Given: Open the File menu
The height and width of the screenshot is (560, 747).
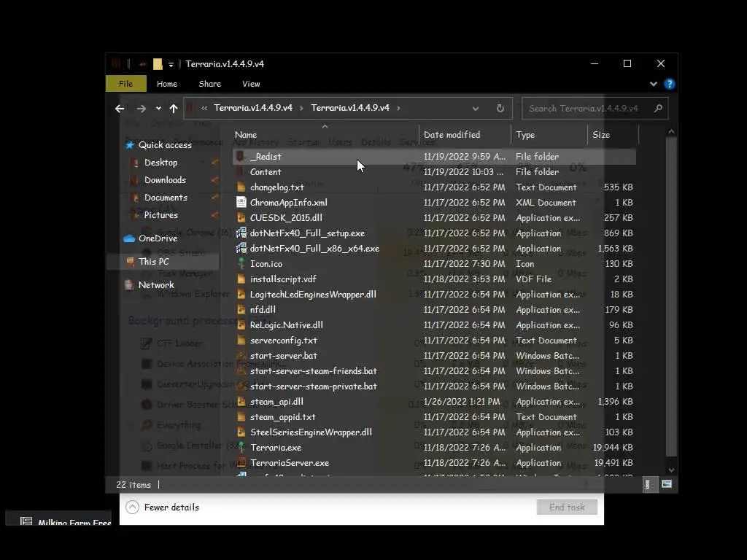Looking at the screenshot, I should click(x=125, y=84).
